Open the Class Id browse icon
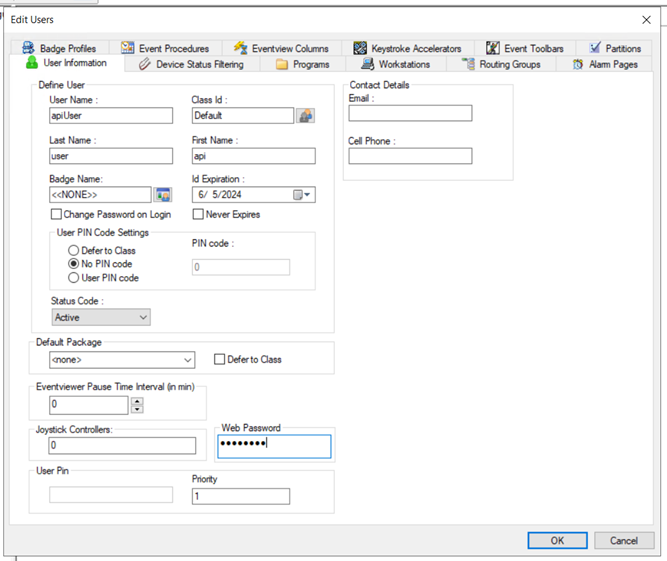The image size is (667, 561). point(305,116)
